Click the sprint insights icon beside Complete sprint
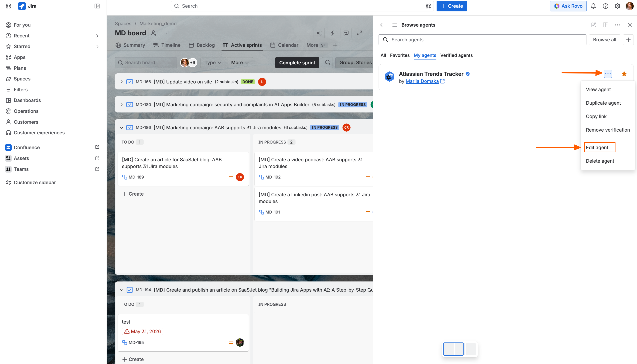This screenshot has height=364, width=637. coord(328,63)
